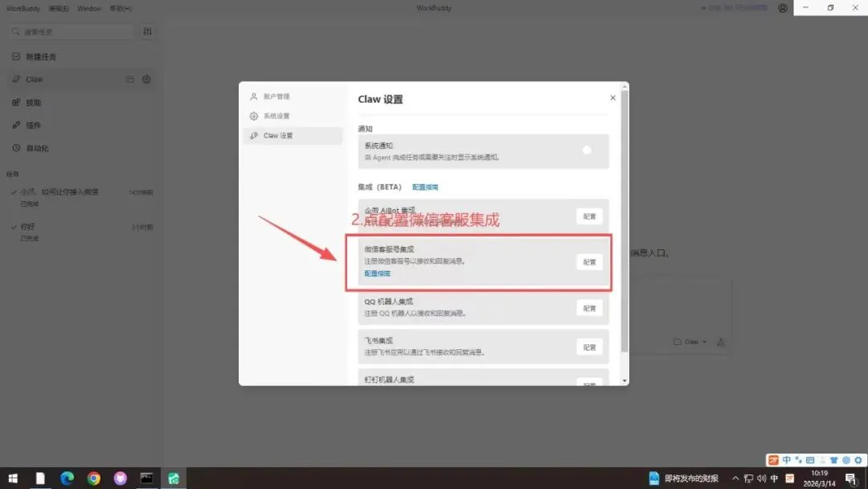Click the 技能 skills icon in sidebar
This screenshot has height=489, width=868.
coord(16,102)
